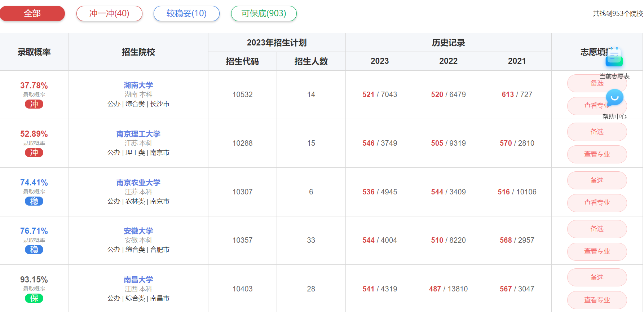
Task: Click the 93.15% admission probability
Action: pos(34,280)
